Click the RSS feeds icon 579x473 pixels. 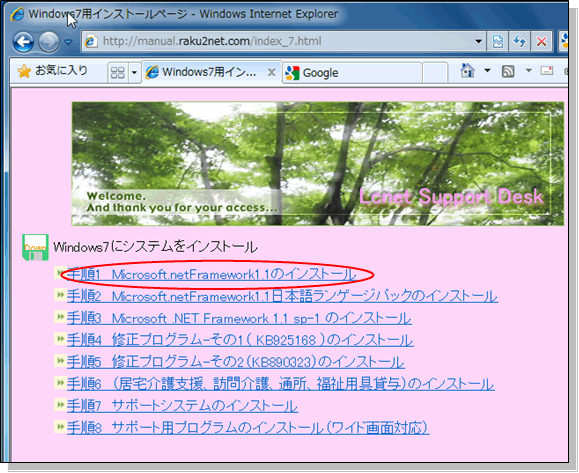coord(508,71)
